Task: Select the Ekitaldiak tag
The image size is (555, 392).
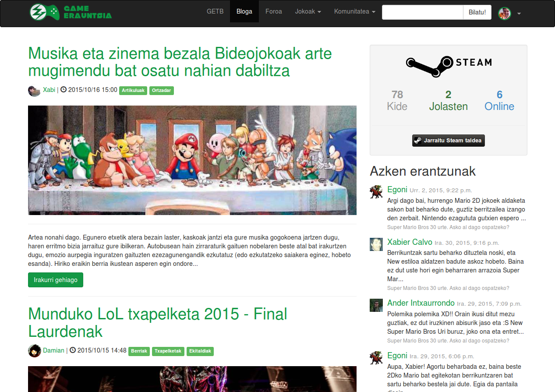Action: [x=200, y=351]
